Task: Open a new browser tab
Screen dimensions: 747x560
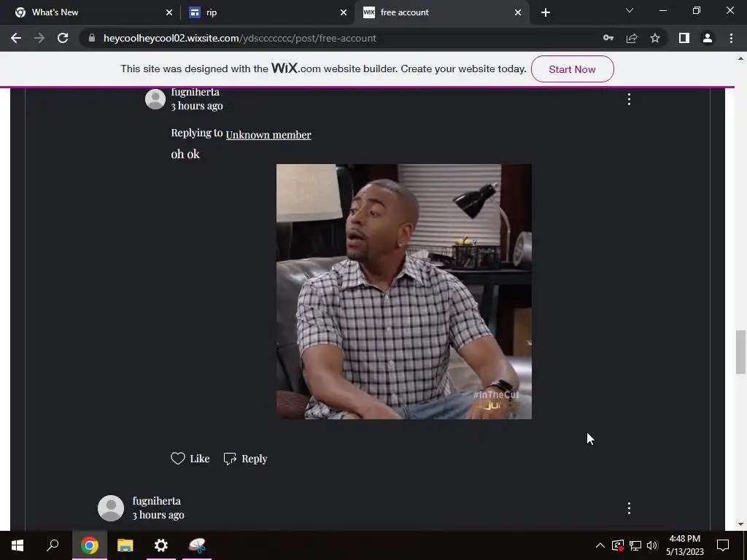Action: pos(546,12)
